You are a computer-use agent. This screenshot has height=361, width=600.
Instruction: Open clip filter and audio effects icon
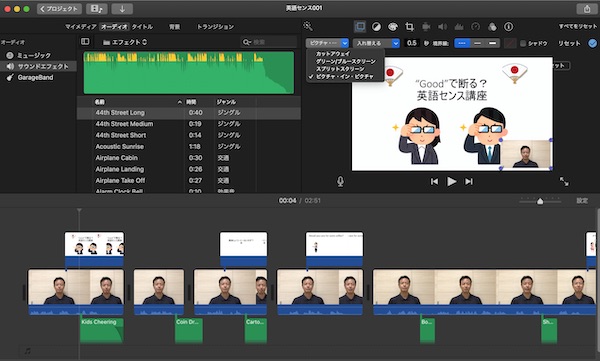coord(492,26)
